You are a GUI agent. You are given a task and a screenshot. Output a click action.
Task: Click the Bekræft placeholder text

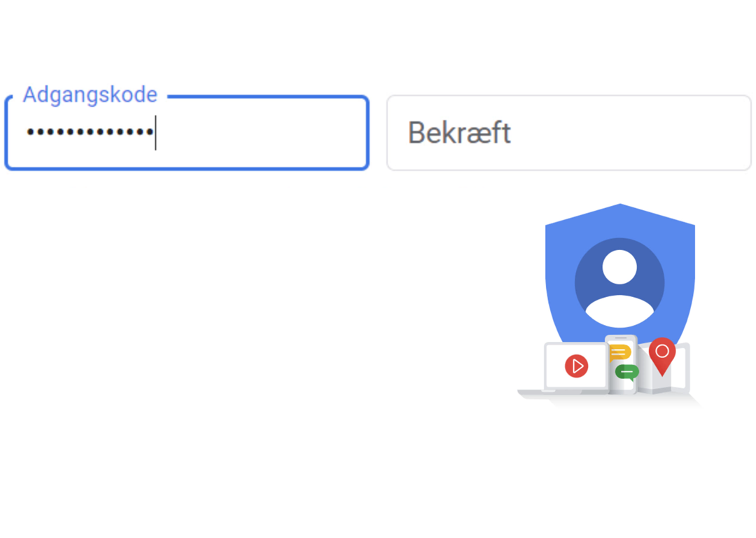point(459,132)
